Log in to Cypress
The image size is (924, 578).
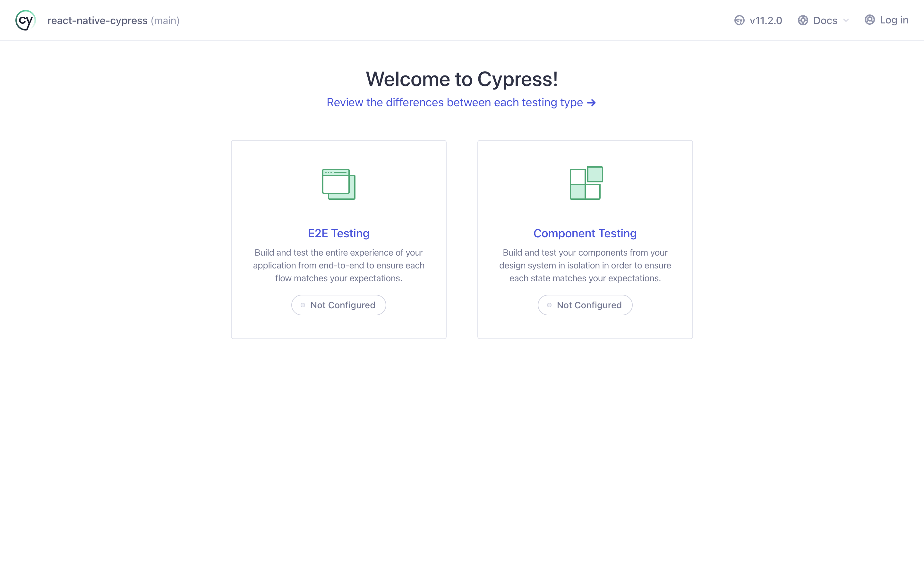pos(894,20)
